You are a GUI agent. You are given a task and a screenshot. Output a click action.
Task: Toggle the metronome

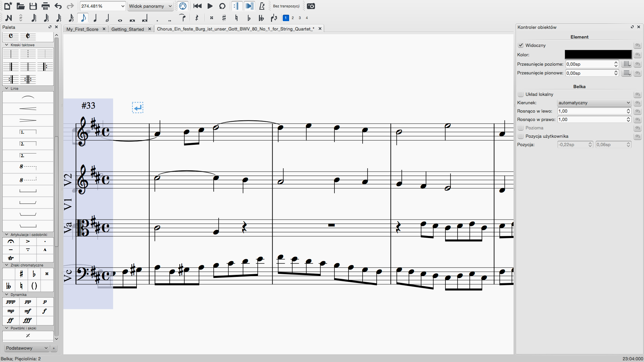(x=262, y=6)
